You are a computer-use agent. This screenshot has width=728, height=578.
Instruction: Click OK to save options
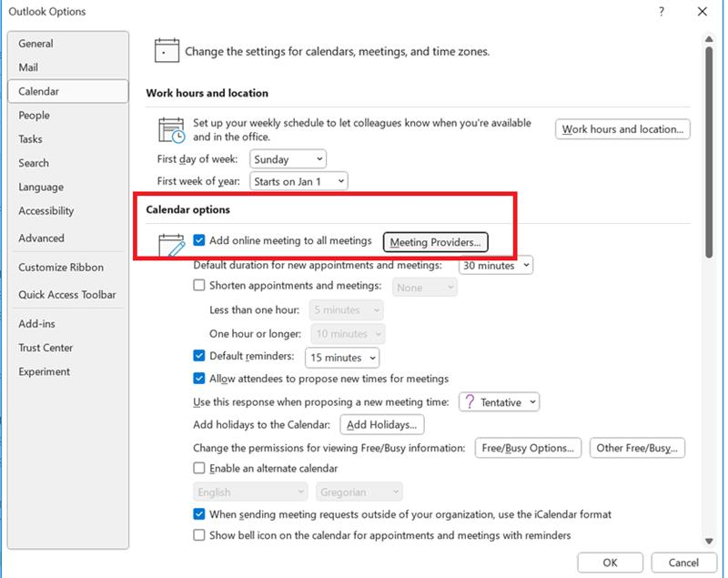pos(610,563)
